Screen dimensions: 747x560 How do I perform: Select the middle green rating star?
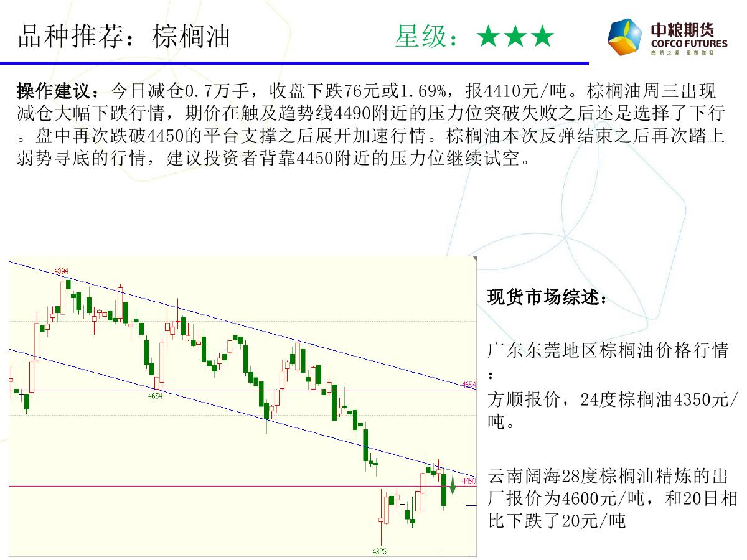coord(516,37)
